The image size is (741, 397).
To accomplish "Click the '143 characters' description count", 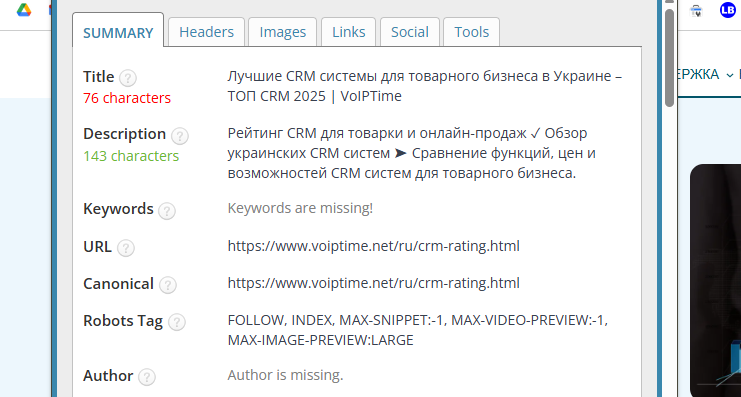I will click(x=131, y=156).
